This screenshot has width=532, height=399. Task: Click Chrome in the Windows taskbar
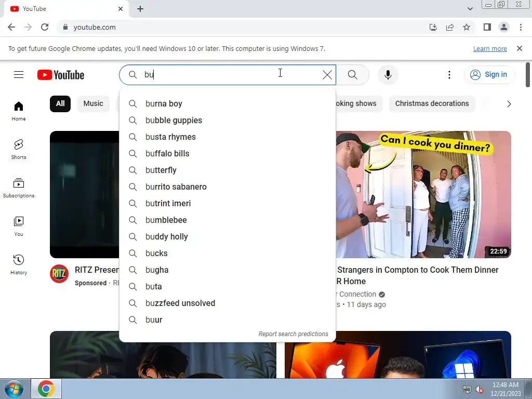click(46, 389)
